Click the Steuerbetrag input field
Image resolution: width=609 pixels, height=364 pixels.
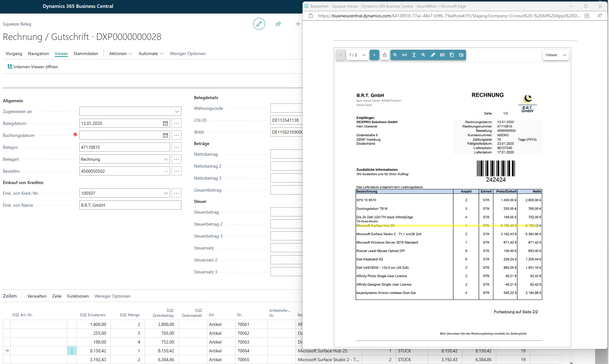pyautogui.click(x=287, y=212)
